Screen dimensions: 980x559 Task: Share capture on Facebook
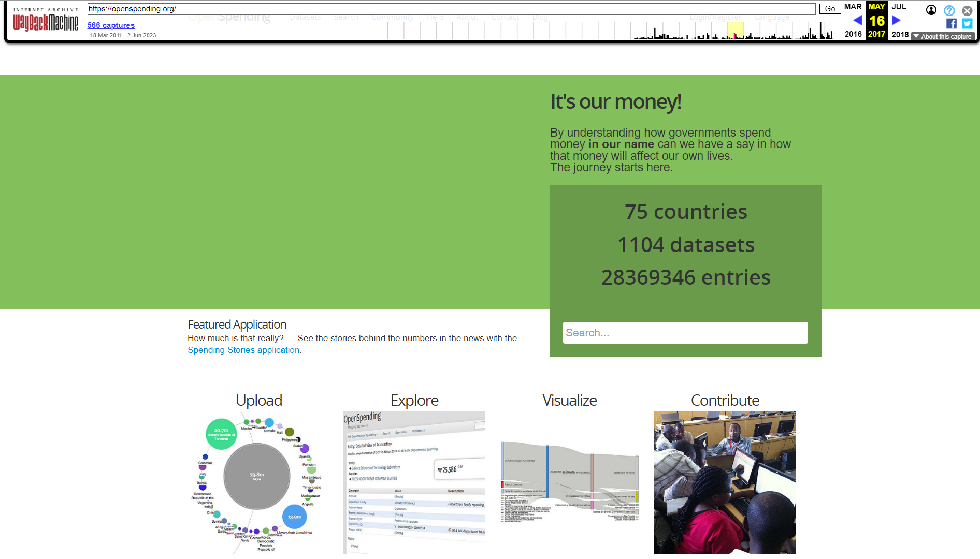(952, 24)
